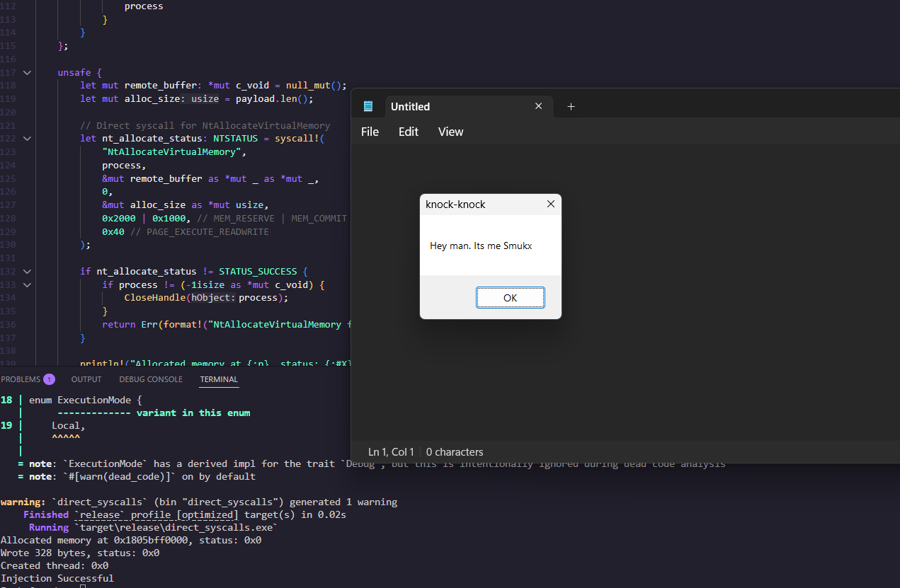Screen dimensions: 900x588
Task: Click the 'Hey man. Its me Smukx' message
Action: [x=481, y=246]
